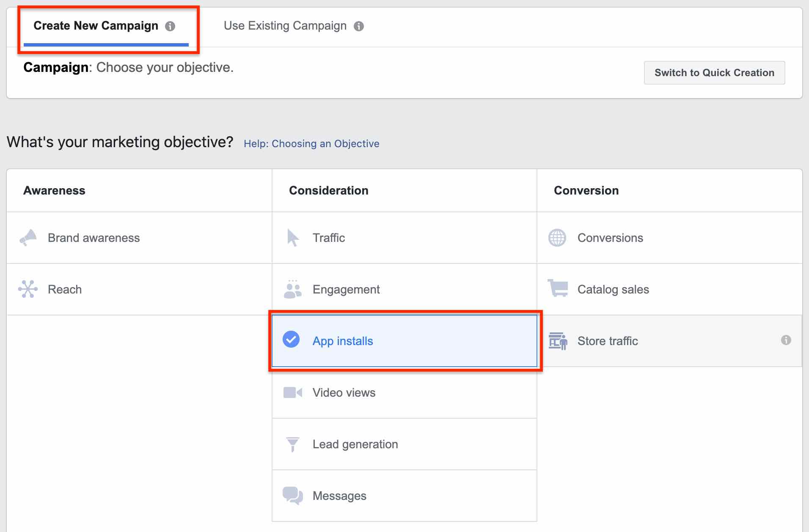Click the Video views camera icon
This screenshot has height=532, width=809.
[293, 392]
